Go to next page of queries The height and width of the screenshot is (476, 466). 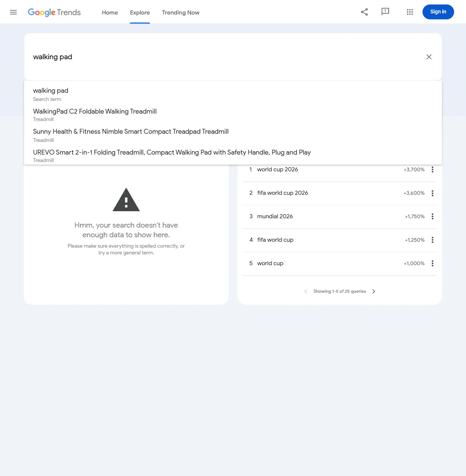point(374,291)
